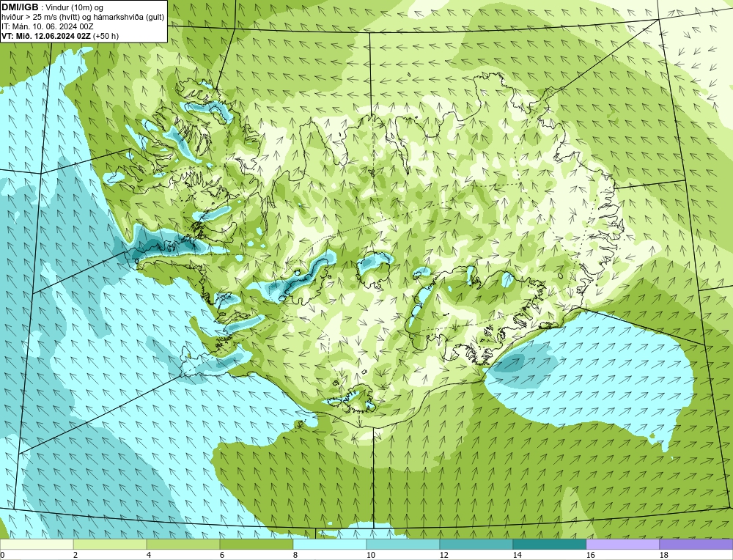This screenshot has height=560, width=733.
Task: Click the 'VT: Mið. 12.06.2024 02Z' valid time
Action: (46, 36)
